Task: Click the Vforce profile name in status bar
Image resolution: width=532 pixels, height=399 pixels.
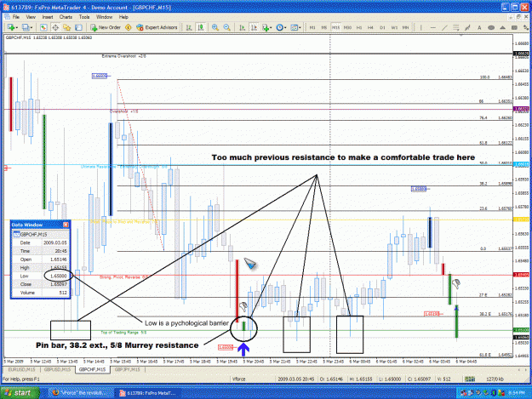Action: click(239, 379)
